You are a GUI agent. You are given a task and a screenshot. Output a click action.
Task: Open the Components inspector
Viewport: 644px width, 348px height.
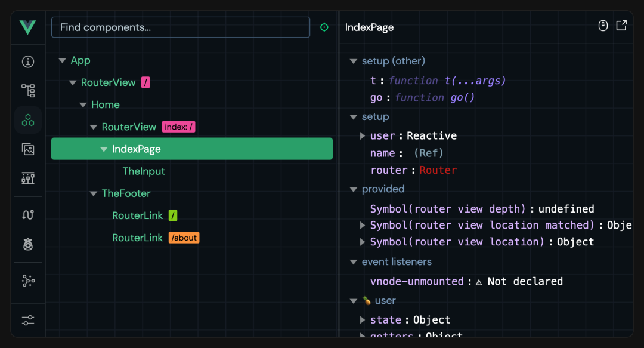click(x=27, y=119)
